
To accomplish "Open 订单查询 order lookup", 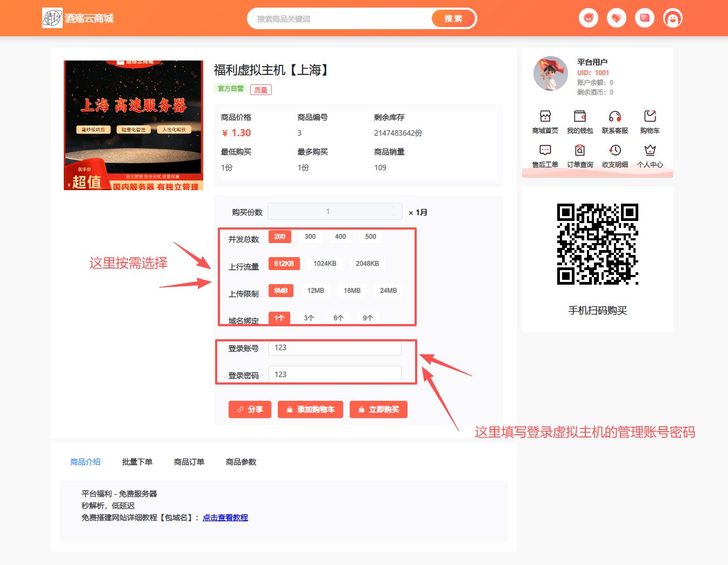I will 580,156.
